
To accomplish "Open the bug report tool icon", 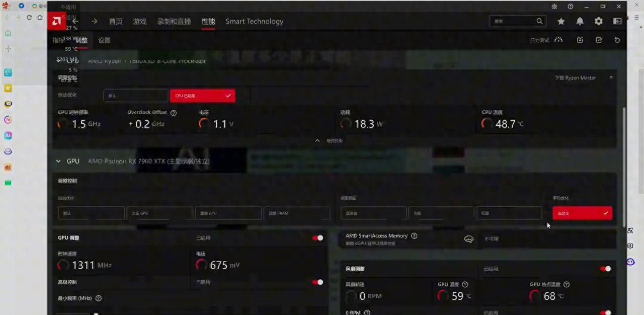I will click(554, 7).
